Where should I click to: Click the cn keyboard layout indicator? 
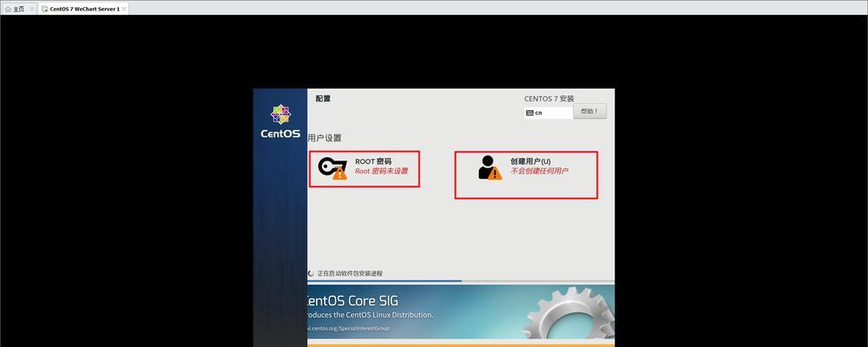tap(548, 113)
